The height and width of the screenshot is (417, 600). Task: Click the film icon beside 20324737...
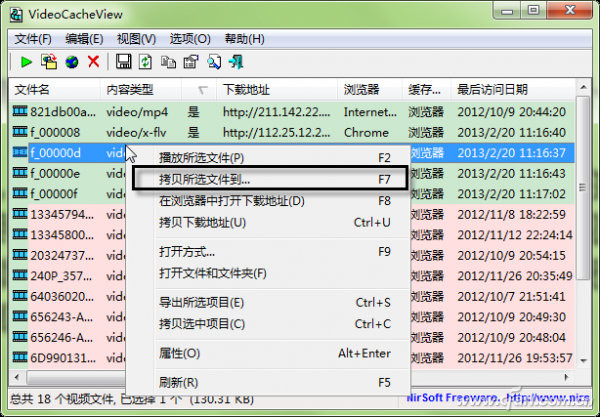[x=20, y=255]
